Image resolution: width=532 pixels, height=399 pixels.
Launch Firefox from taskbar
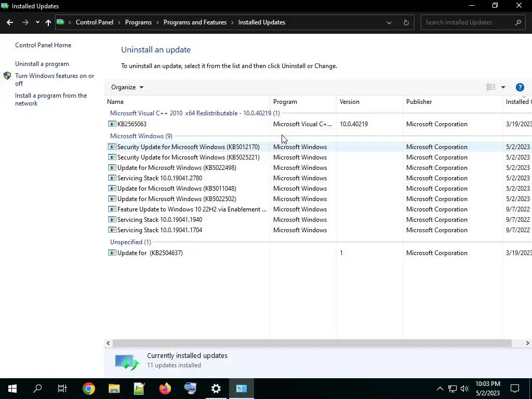[165, 389]
